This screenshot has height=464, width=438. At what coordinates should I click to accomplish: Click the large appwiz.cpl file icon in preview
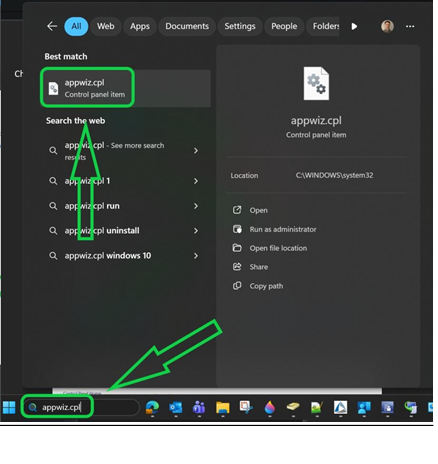coord(316,83)
